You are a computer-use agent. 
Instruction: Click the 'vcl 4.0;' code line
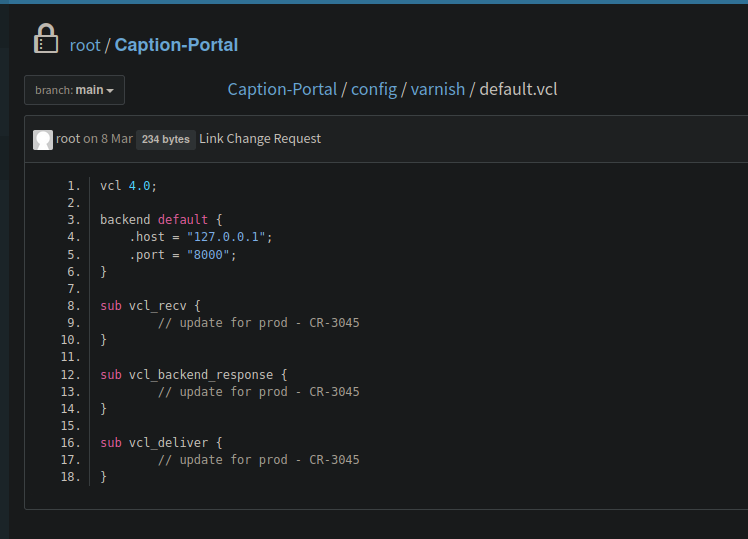128,186
